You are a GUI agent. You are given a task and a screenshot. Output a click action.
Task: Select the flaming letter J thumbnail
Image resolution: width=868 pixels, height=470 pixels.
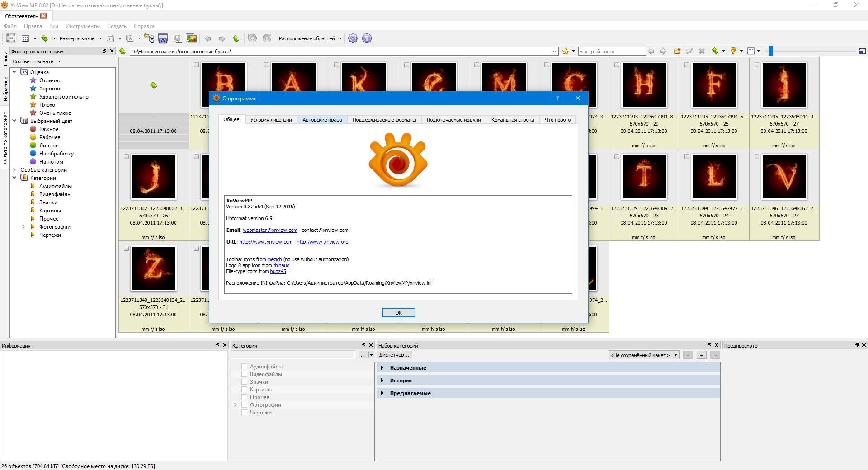(x=154, y=177)
